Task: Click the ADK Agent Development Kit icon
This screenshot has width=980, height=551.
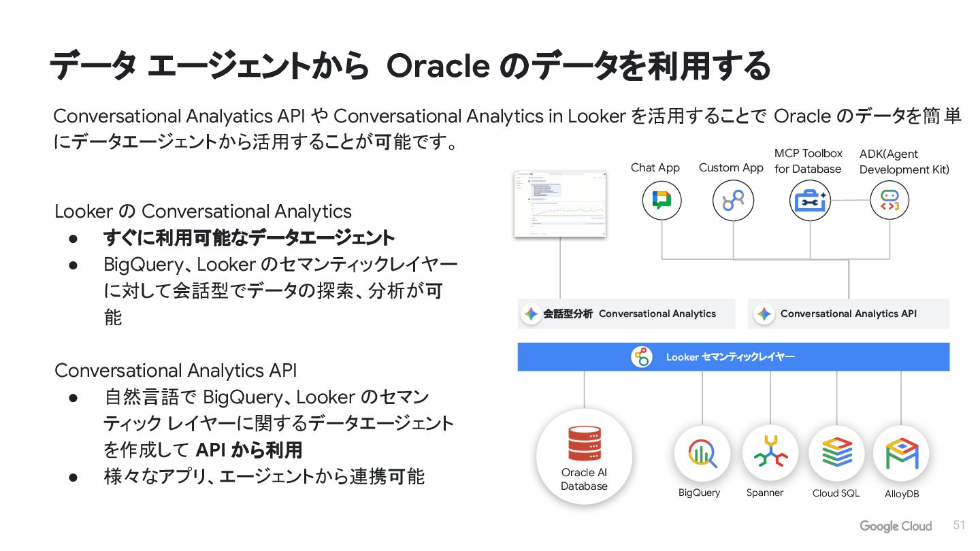Action: (x=889, y=200)
